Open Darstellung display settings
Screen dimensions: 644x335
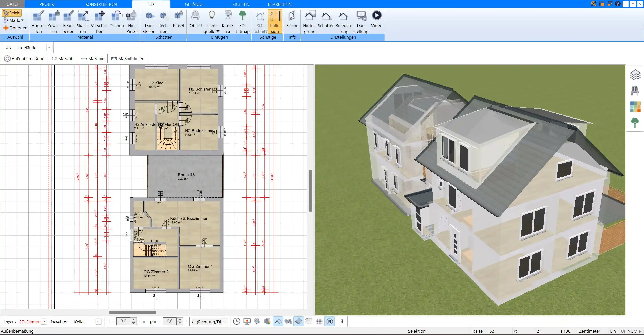[x=361, y=22]
